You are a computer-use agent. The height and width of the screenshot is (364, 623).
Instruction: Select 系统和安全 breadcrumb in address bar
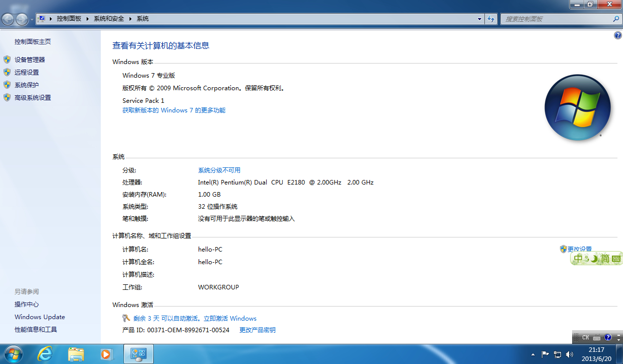(109, 19)
